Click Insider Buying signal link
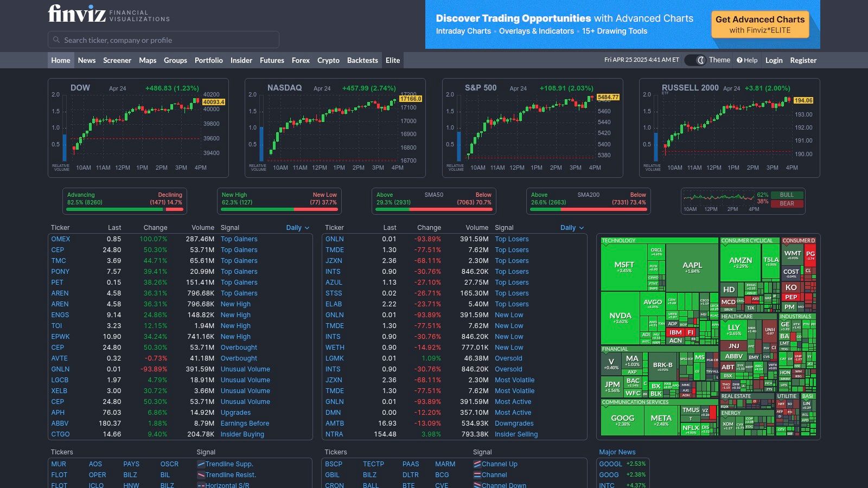 242,434
